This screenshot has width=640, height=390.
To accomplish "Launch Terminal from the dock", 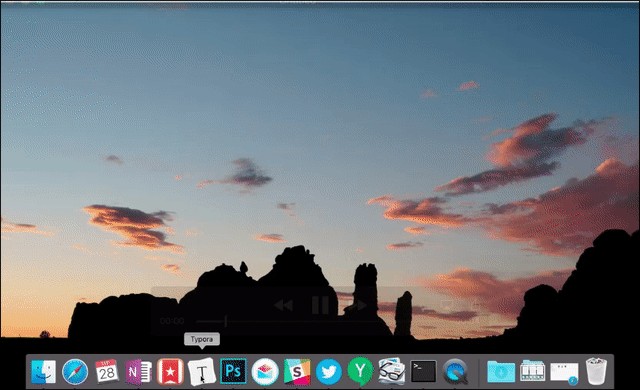I will [x=423, y=371].
